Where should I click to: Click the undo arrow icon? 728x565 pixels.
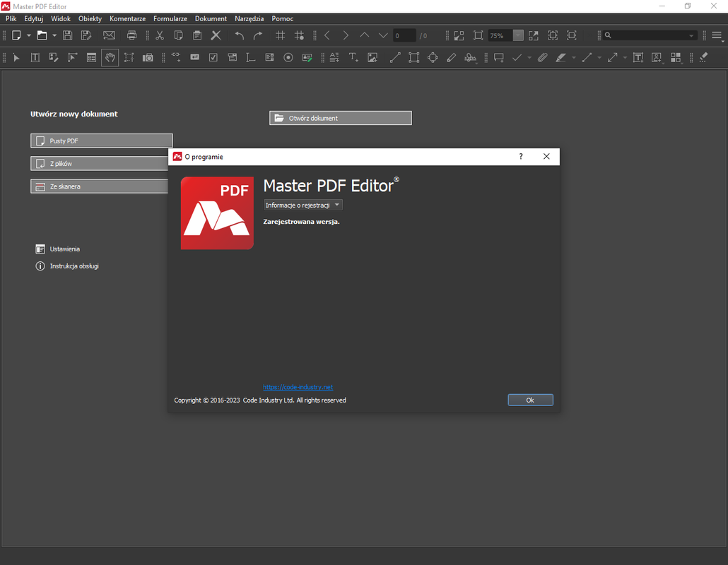tap(240, 36)
